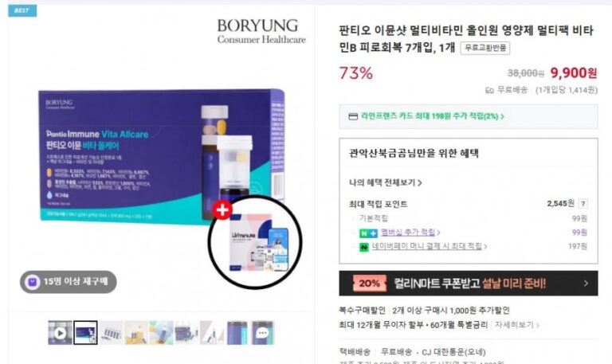612x364 pixels.
Task: Click the 무료교환반품 badge button
Action: point(485,48)
